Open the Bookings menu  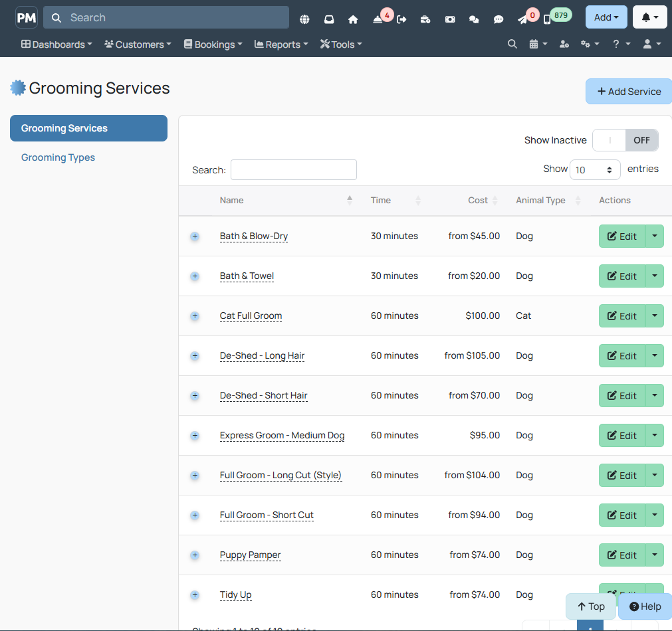tap(213, 44)
